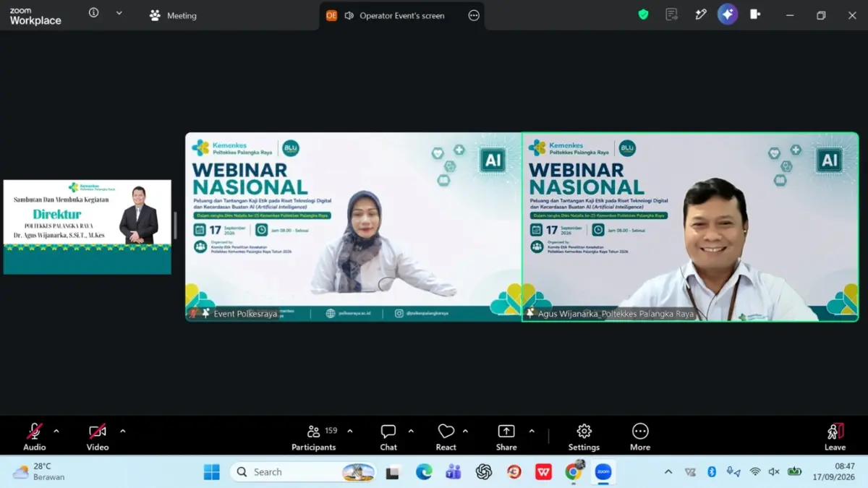Expand the Share options arrow
Screen dimensions: 868x488
tap(532, 431)
